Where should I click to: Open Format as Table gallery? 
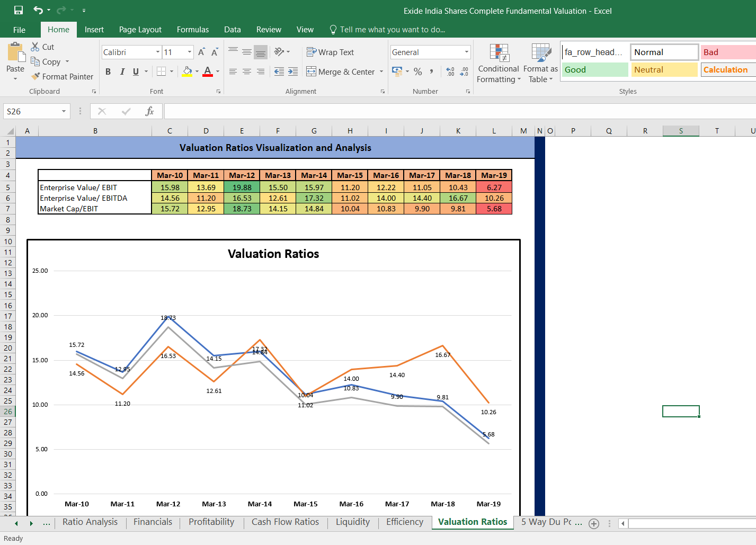[x=540, y=64]
